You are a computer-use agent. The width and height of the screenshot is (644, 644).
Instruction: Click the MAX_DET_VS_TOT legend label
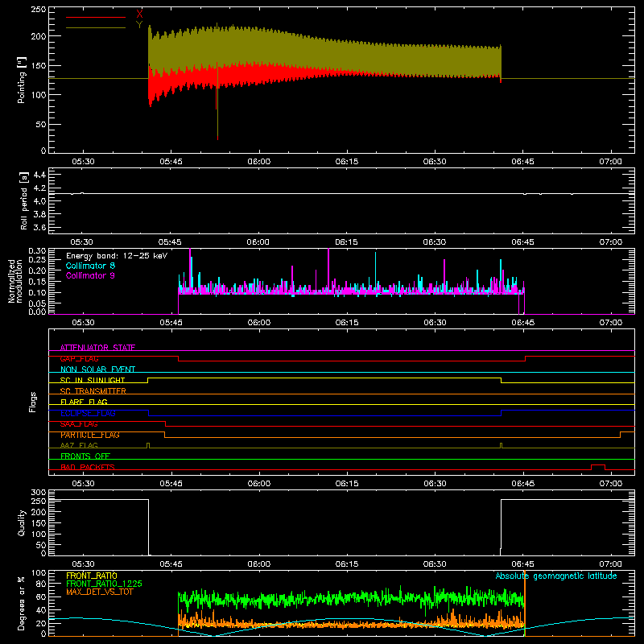tap(100, 592)
